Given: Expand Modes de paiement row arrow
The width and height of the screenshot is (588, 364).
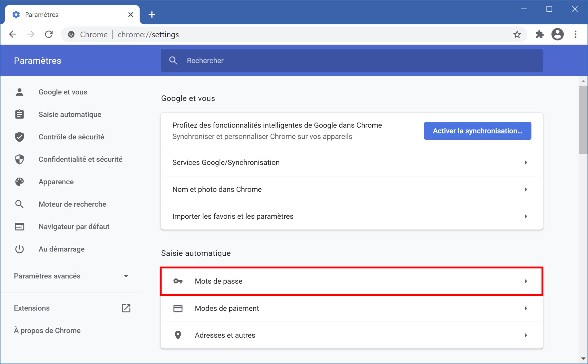Looking at the screenshot, I should [x=526, y=308].
